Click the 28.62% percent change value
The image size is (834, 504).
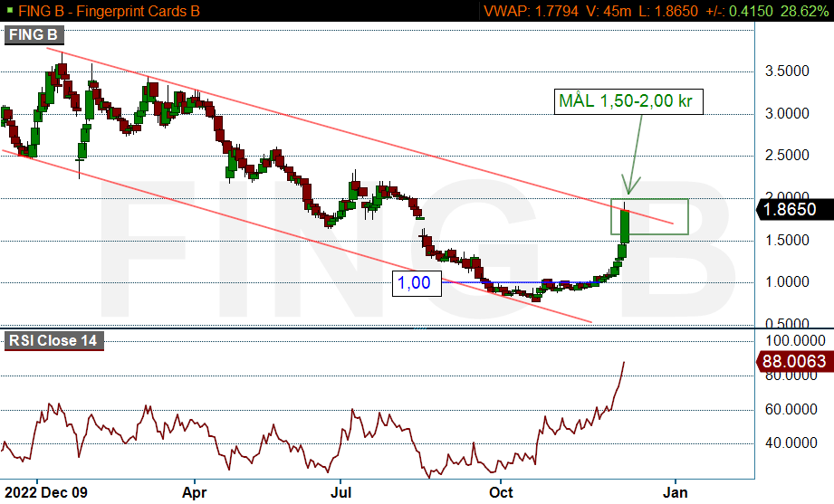click(x=805, y=11)
